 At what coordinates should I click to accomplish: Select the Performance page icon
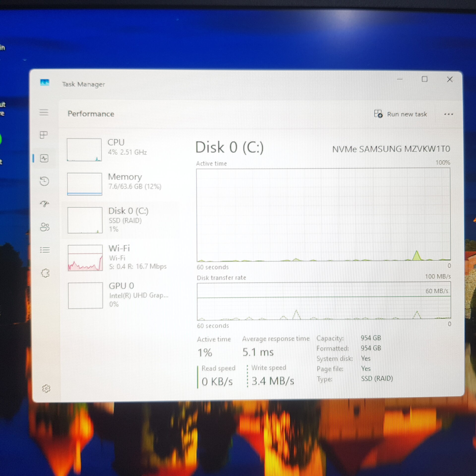pyautogui.click(x=44, y=158)
